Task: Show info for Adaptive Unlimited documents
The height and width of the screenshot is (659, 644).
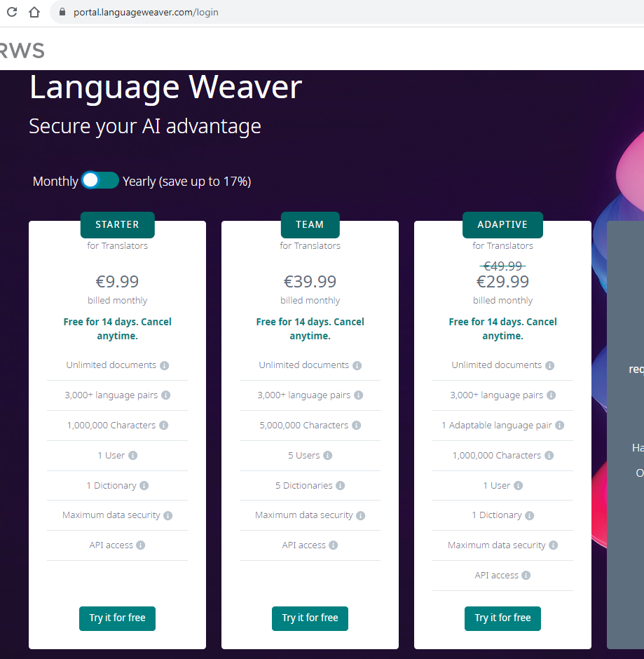Action: 549,366
